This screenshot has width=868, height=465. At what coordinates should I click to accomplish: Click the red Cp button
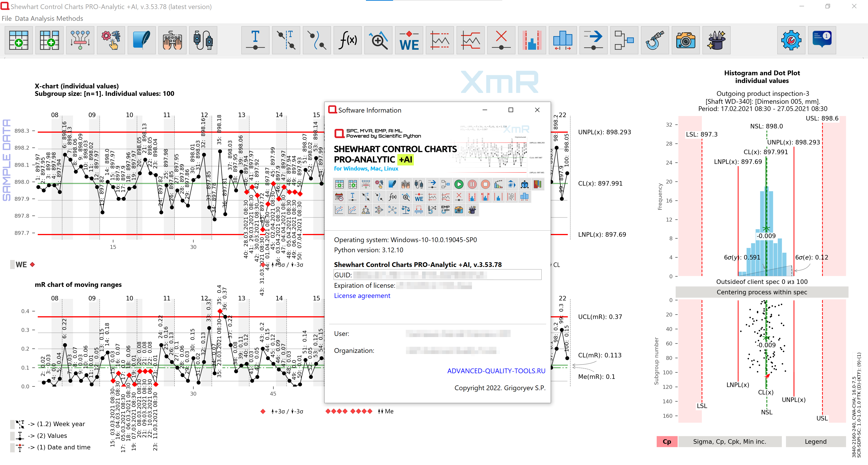pos(667,441)
